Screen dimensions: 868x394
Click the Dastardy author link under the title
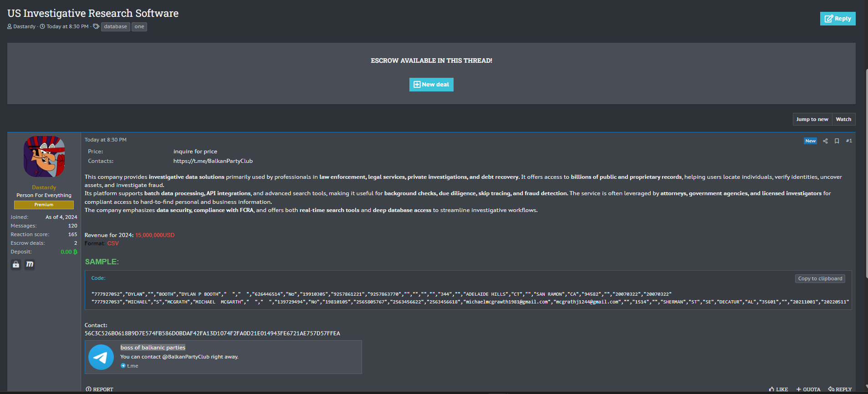(24, 27)
